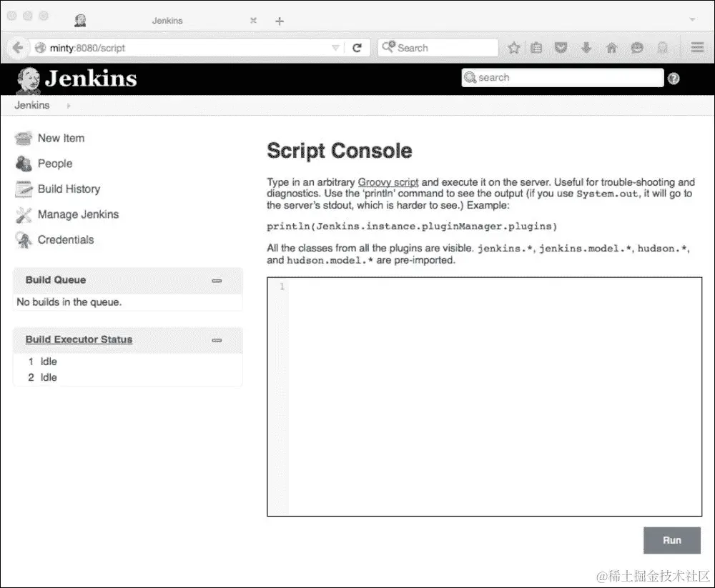715x588 pixels.
Task: Open Build Executor Status link
Action: pyautogui.click(x=79, y=339)
